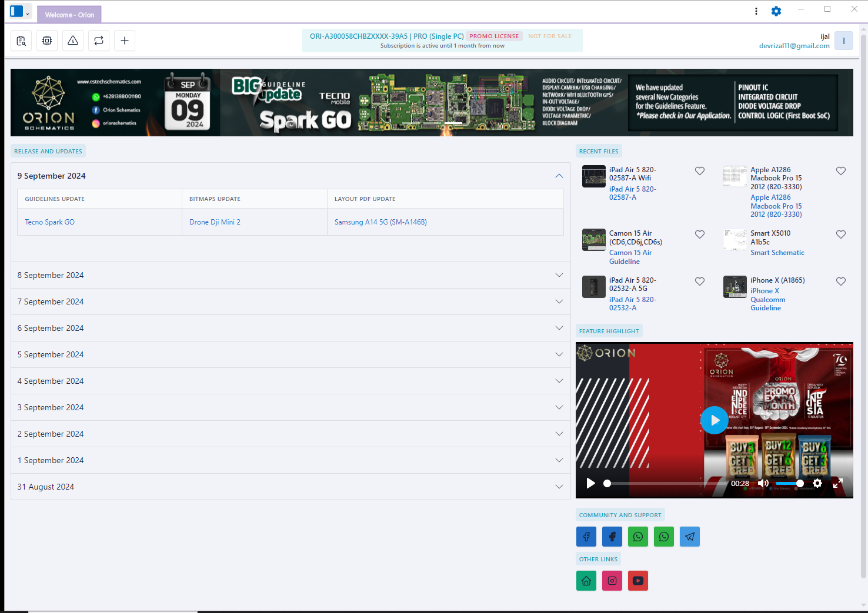The width and height of the screenshot is (868, 613).
Task: Expand the 2 September 2024 section
Action: [291, 434]
